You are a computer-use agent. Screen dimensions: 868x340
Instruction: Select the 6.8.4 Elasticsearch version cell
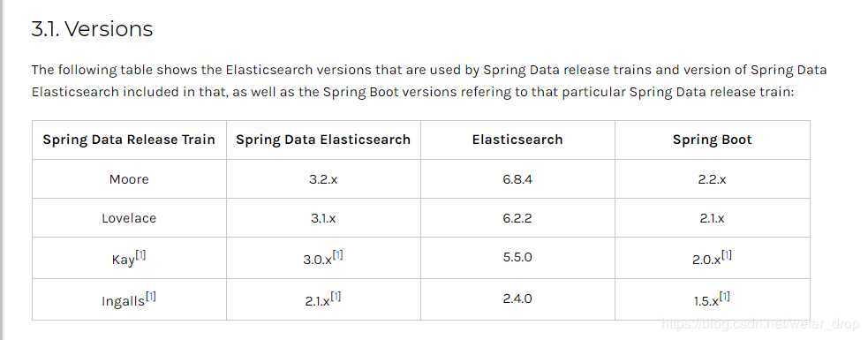tap(517, 179)
